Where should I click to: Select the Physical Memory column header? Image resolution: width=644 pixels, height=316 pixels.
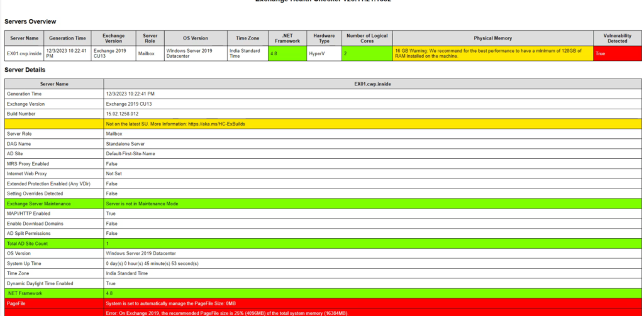pyautogui.click(x=492, y=38)
